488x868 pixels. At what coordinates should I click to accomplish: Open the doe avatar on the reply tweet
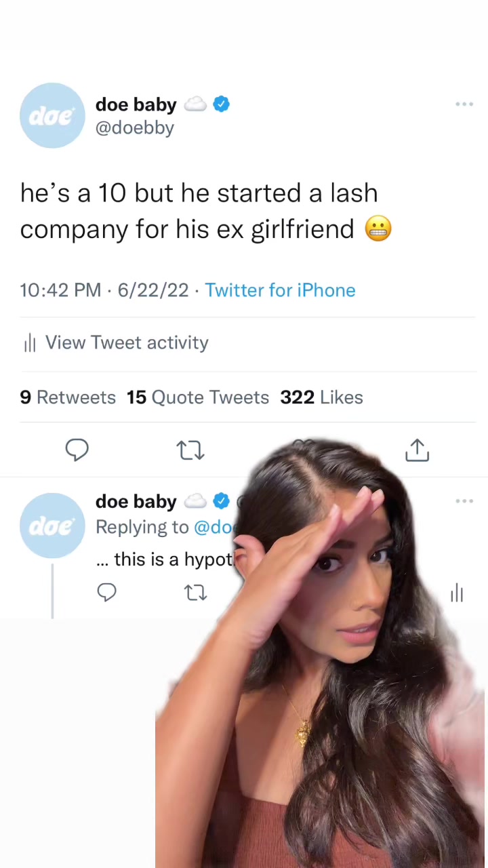[52, 526]
